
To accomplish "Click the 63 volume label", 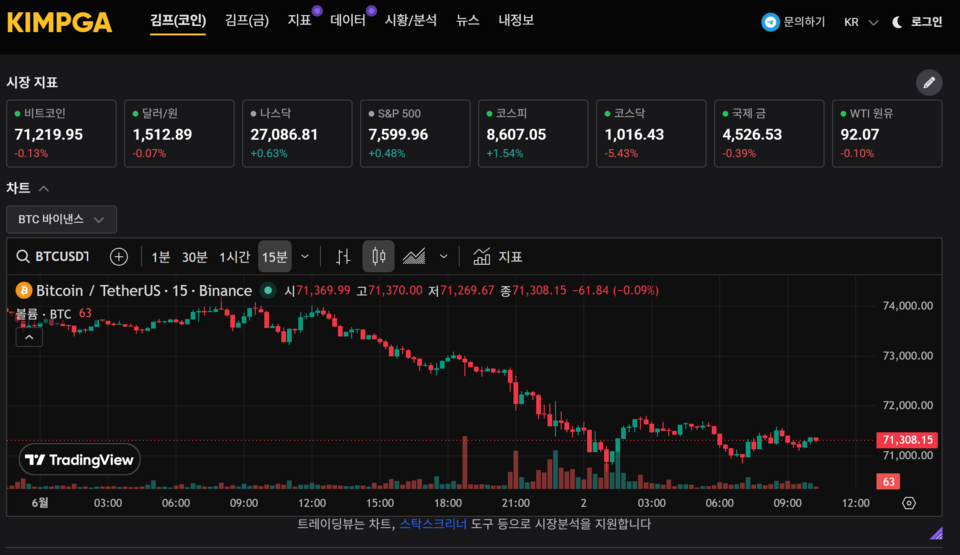I will [x=888, y=481].
